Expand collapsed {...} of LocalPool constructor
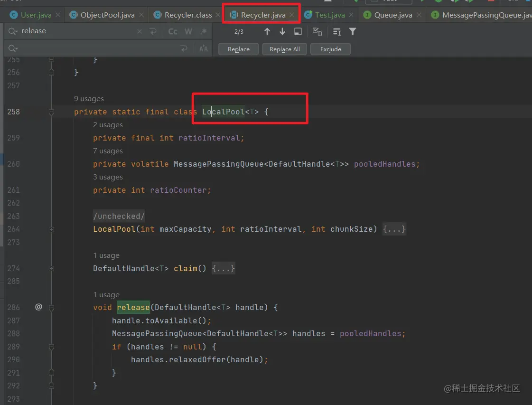 tap(394, 229)
